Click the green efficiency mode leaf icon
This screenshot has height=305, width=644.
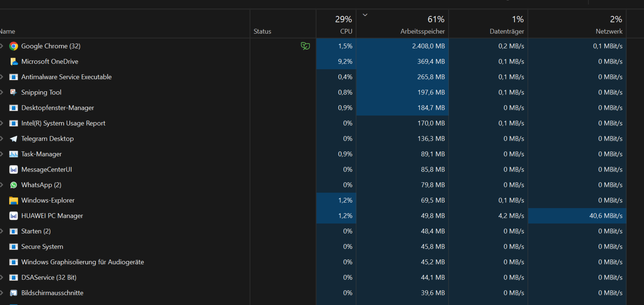[x=305, y=46]
